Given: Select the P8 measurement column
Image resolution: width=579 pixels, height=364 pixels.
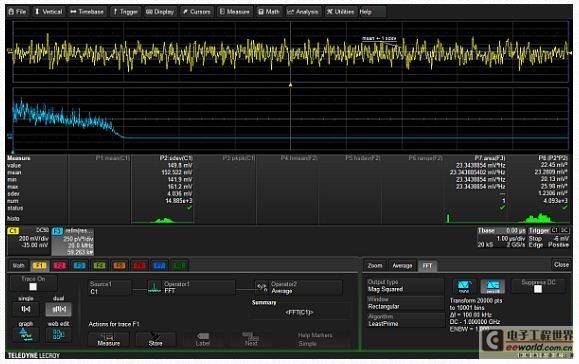Looking at the screenshot, I should point(539,190).
